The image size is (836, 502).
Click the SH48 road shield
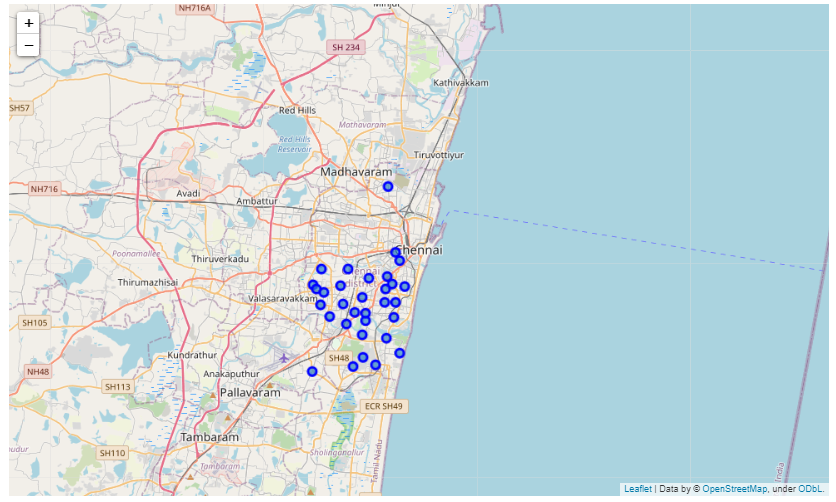pyautogui.click(x=339, y=358)
